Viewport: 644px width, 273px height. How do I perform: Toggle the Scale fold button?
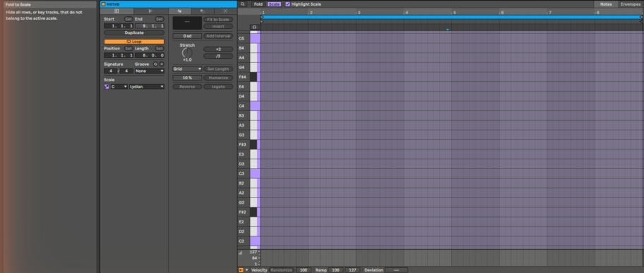tap(274, 4)
